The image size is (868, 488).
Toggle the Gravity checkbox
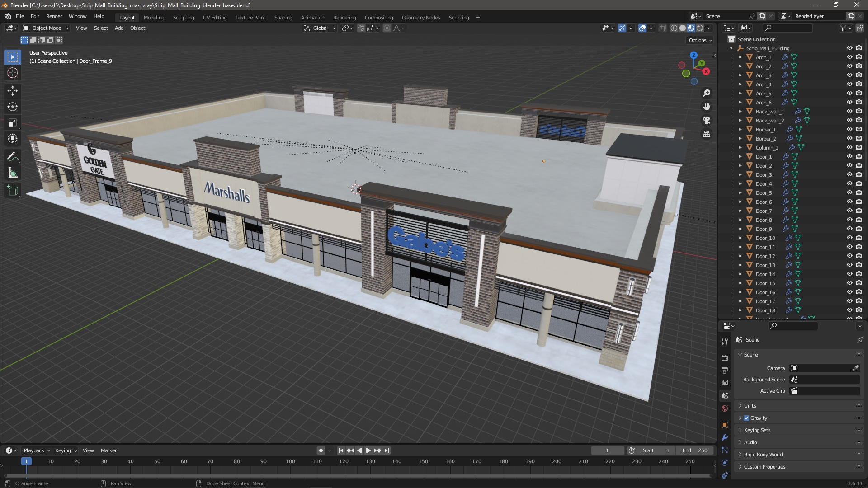pyautogui.click(x=746, y=418)
